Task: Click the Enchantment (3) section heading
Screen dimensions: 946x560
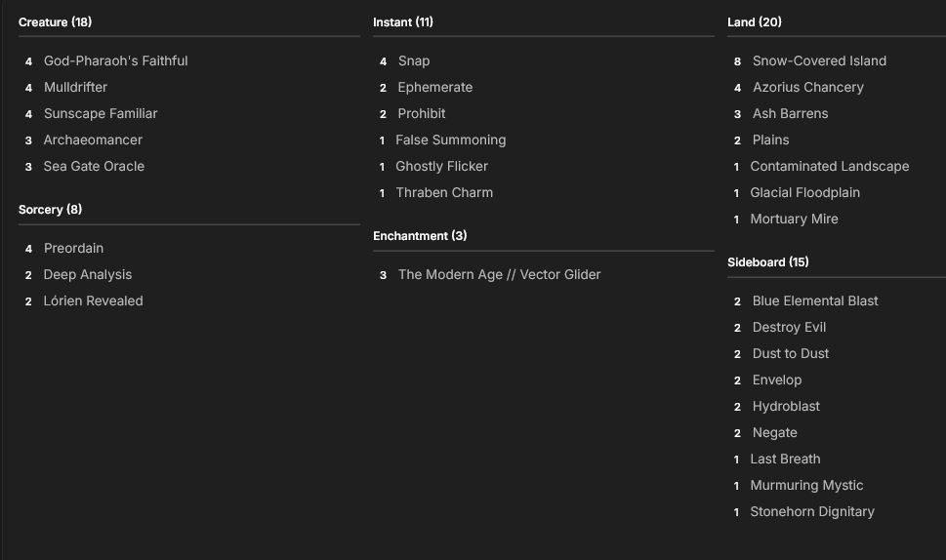Action: 420,236
